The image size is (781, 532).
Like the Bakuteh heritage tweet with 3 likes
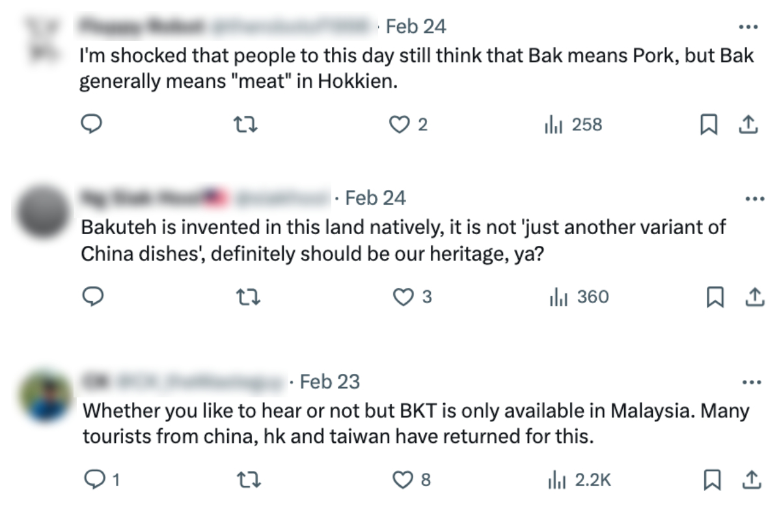coord(404,297)
